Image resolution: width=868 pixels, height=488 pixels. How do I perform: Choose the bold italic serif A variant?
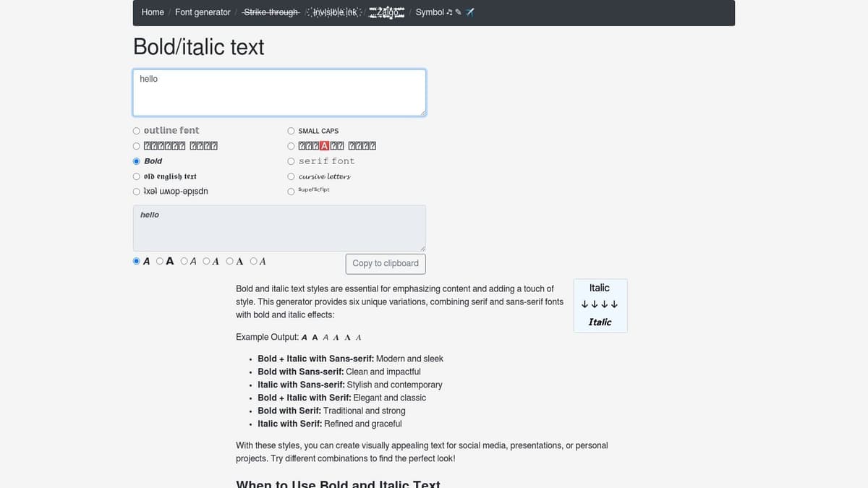206,261
